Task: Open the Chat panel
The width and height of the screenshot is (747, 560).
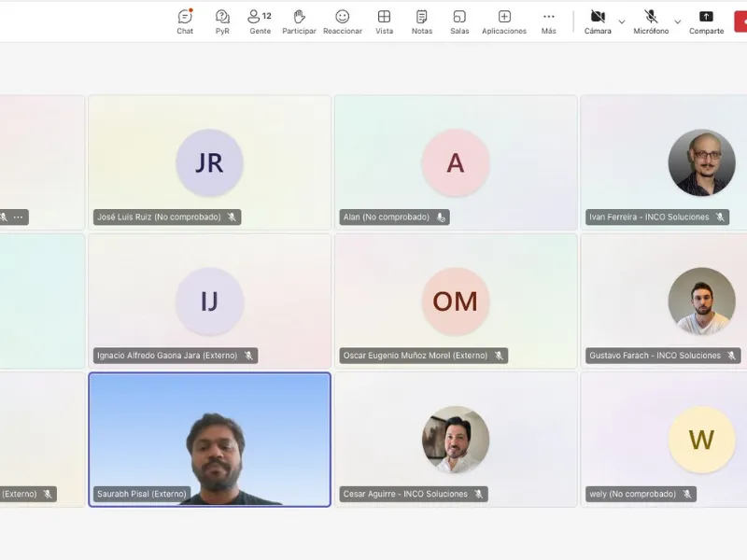Action: pyautogui.click(x=185, y=21)
